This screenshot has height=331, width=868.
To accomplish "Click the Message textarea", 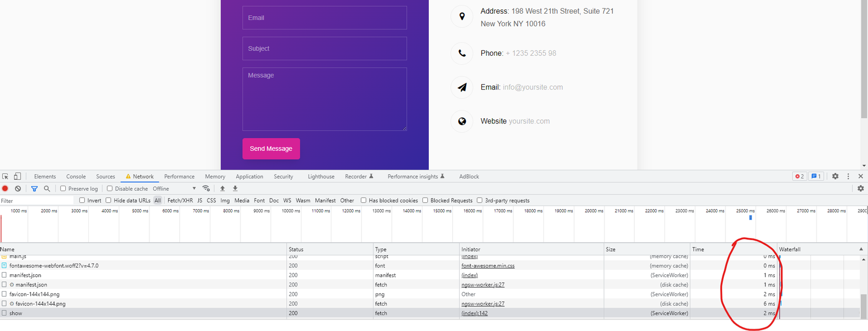I will [325, 99].
